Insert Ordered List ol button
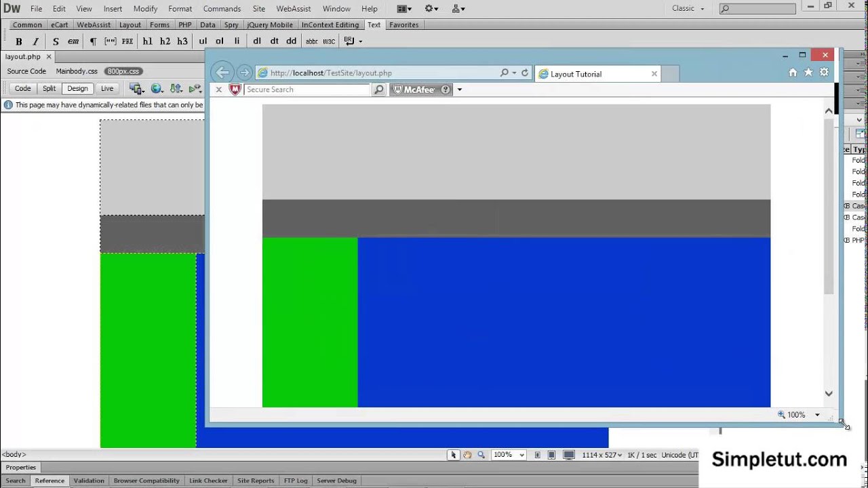 click(x=220, y=41)
